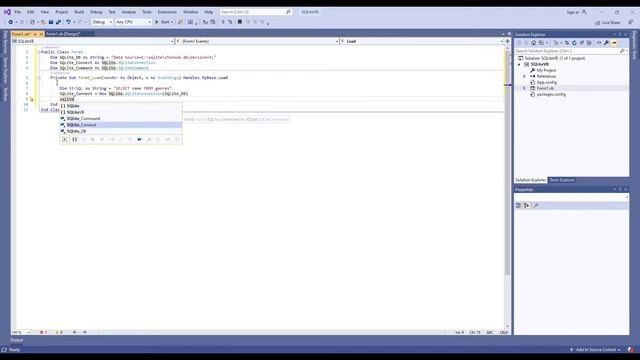This screenshot has height=360, width=640.
Task: Close the Form1.vb editor tab
Action: point(41,34)
